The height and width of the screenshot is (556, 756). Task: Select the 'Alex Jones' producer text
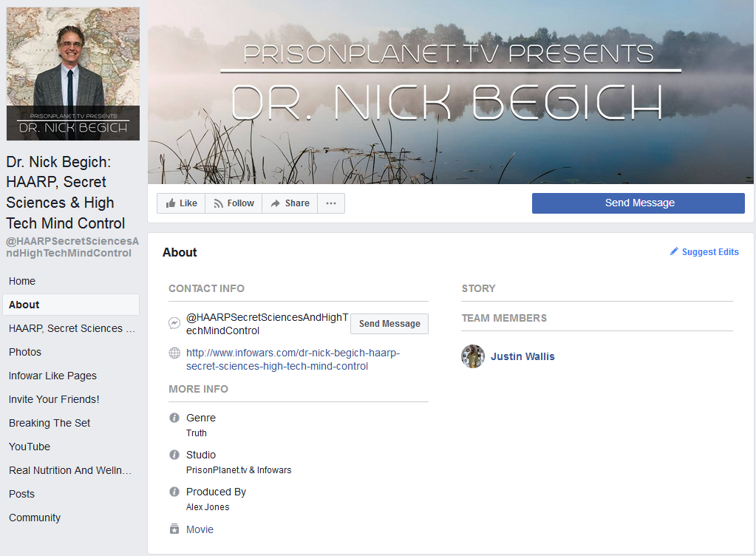click(208, 506)
